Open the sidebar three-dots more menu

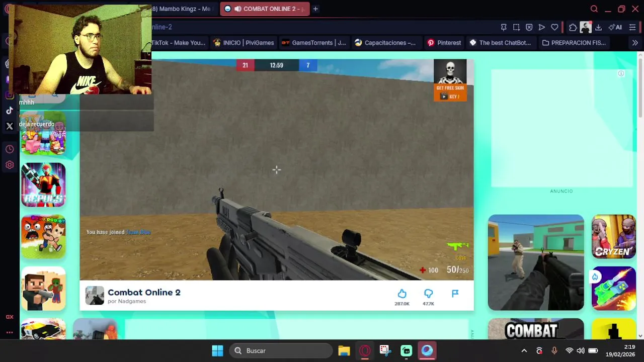[x=10, y=332]
